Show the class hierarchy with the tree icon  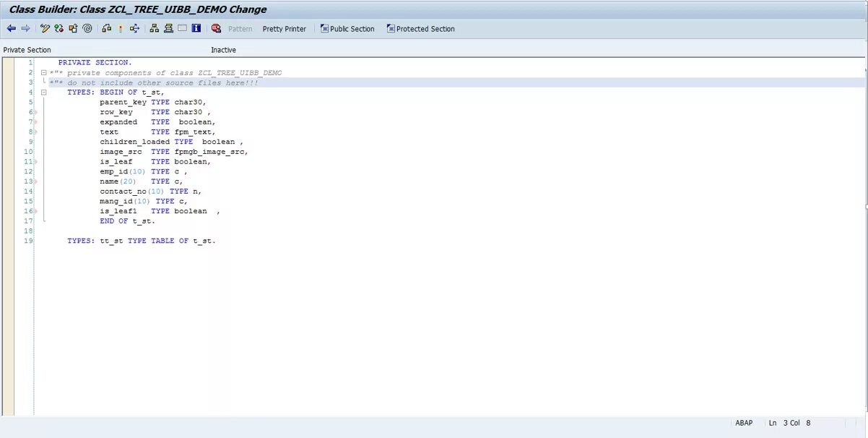153,29
